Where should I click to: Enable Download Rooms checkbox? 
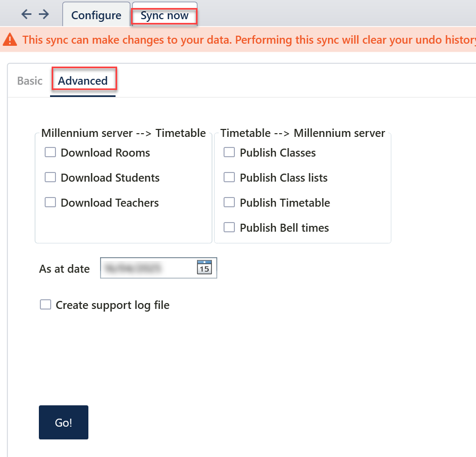point(50,152)
